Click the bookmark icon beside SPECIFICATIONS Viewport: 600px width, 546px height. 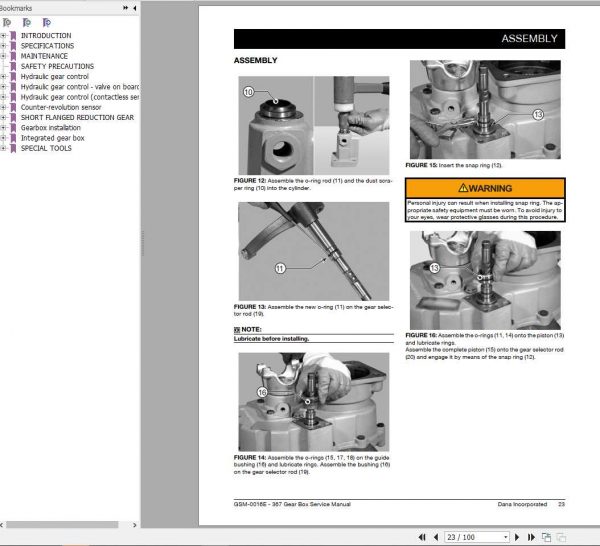tap(13, 46)
